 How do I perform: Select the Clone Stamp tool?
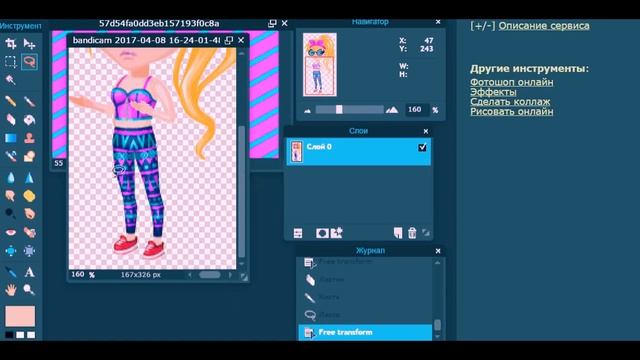[x=29, y=138]
